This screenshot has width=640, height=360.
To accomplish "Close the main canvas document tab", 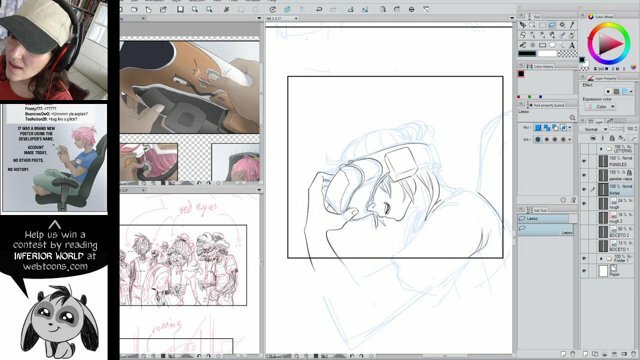I will (x=296, y=18).
